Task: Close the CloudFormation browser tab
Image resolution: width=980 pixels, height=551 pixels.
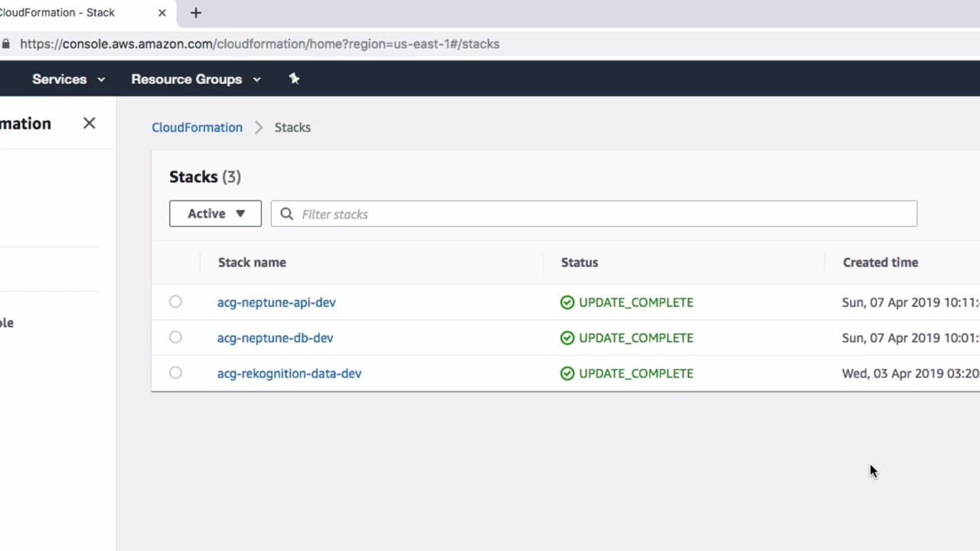Action: click(x=162, y=13)
